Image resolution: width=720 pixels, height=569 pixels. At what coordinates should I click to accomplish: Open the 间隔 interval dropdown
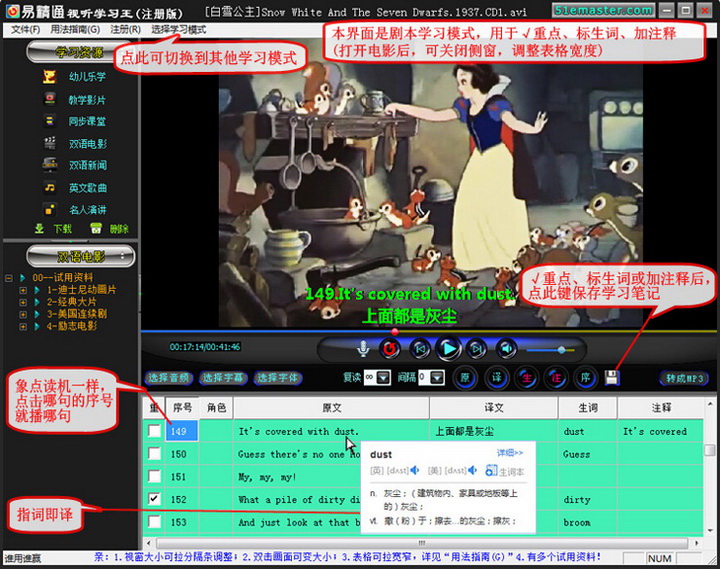tap(438, 377)
